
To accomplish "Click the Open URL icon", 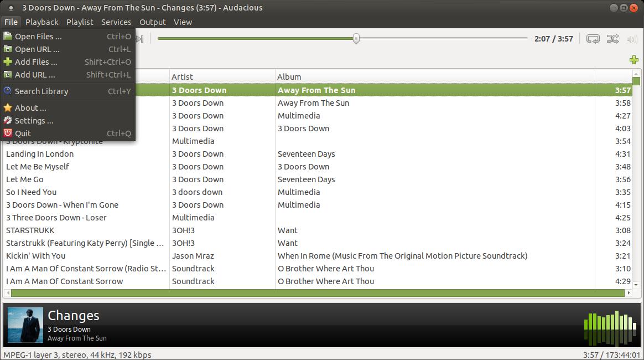I will pos(7,49).
